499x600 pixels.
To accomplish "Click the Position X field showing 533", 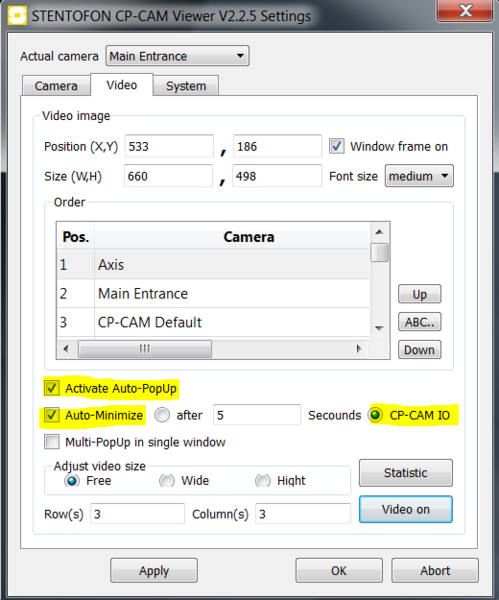I will 169,146.
